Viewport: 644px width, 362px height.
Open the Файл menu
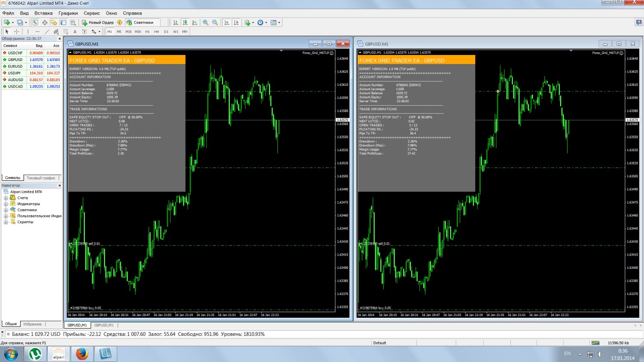pos(8,13)
